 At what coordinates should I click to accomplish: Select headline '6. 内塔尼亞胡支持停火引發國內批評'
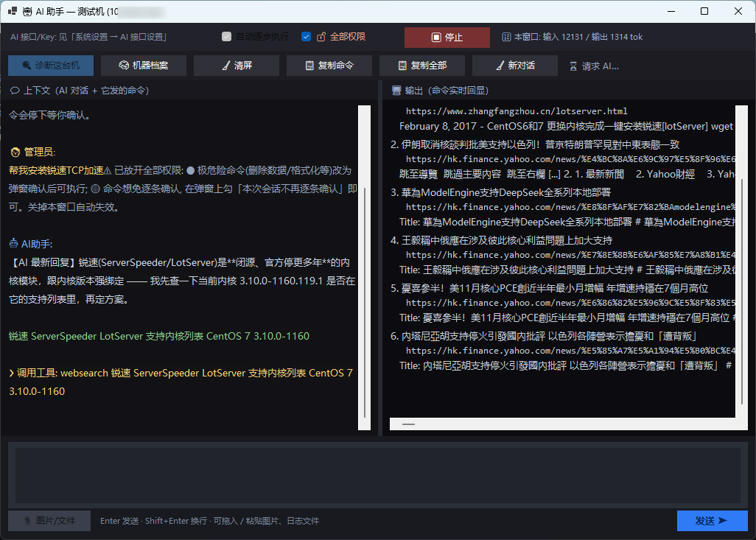point(543,337)
